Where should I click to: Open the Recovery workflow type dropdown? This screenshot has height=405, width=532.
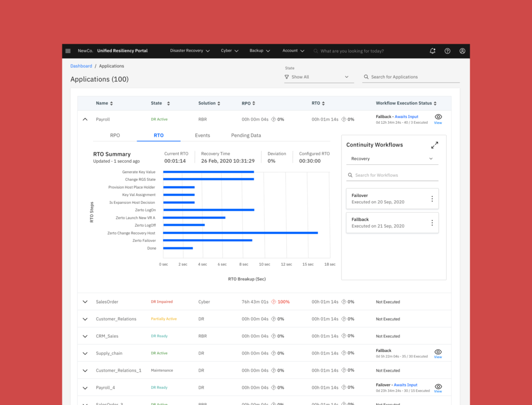[x=392, y=159]
